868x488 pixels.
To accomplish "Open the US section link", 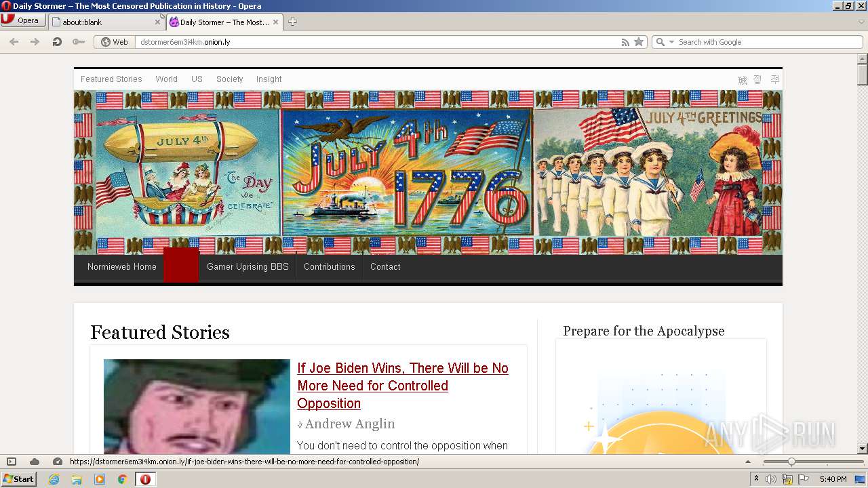I will pos(197,79).
